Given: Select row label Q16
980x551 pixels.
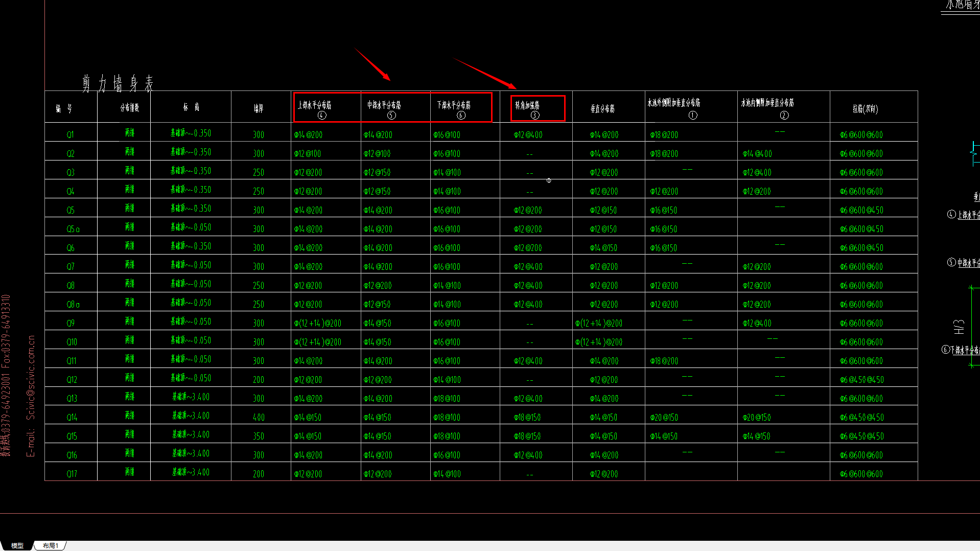Looking at the screenshot, I should [72, 455].
